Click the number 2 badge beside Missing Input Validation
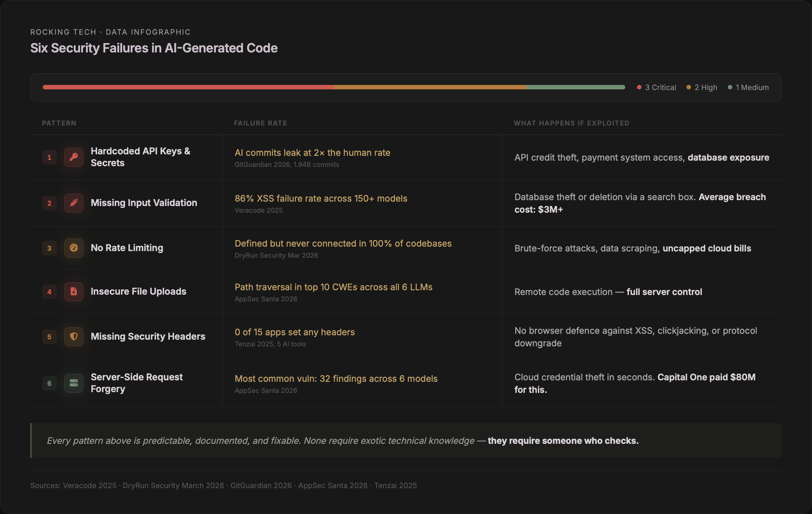The width and height of the screenshot is (812, 514). coord(49,203)
